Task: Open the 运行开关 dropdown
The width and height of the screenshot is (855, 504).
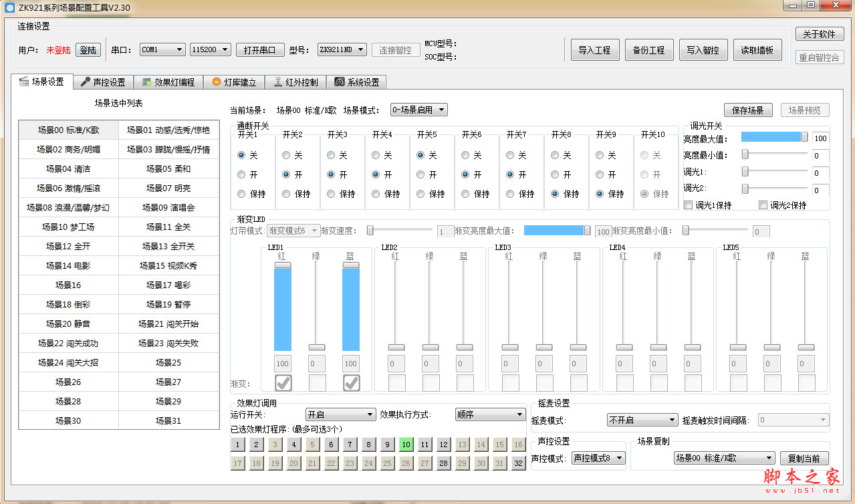Action: pos(340,415)
